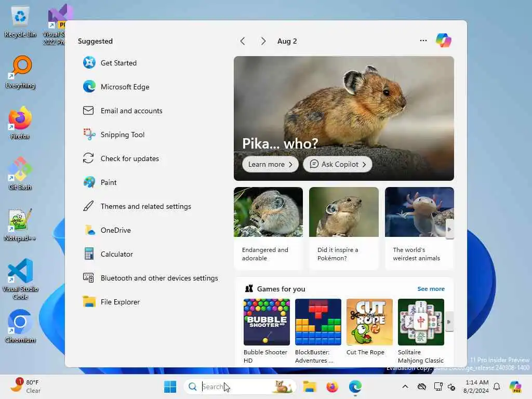Click the Learn more button
This screenshot has width=532, height=399.
pyautogui.click(x=270, y=164)
